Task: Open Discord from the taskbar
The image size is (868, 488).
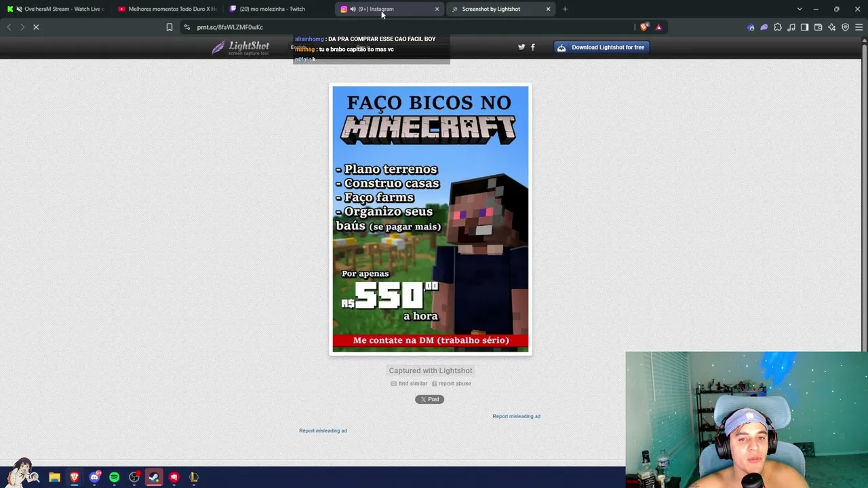Action: (95, 477)
